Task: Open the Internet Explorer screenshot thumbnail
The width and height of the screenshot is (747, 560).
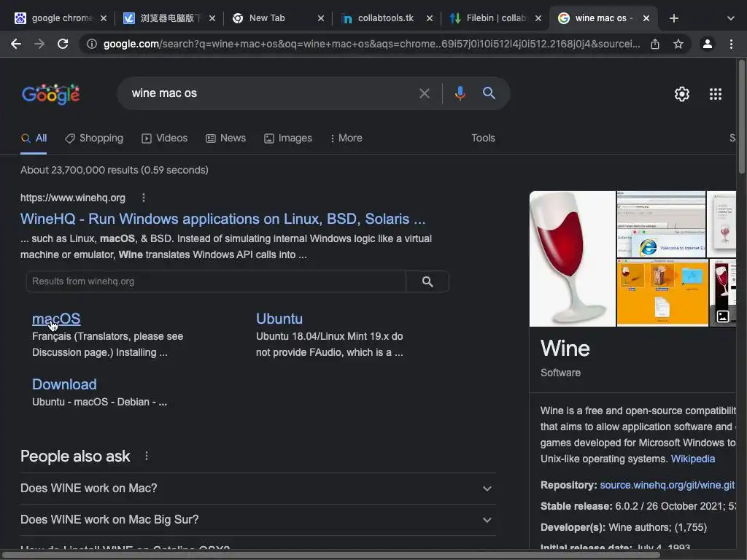Action: point(661,225)
